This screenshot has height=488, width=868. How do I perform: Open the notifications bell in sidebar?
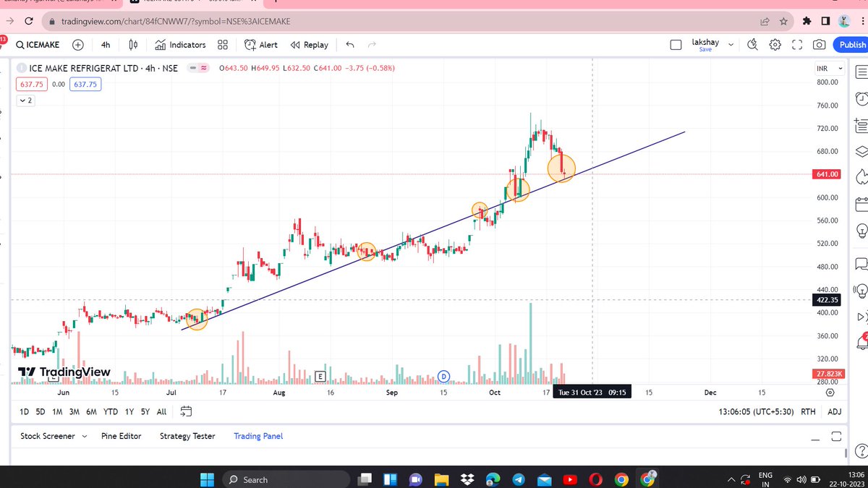click(x=861, y=342)
